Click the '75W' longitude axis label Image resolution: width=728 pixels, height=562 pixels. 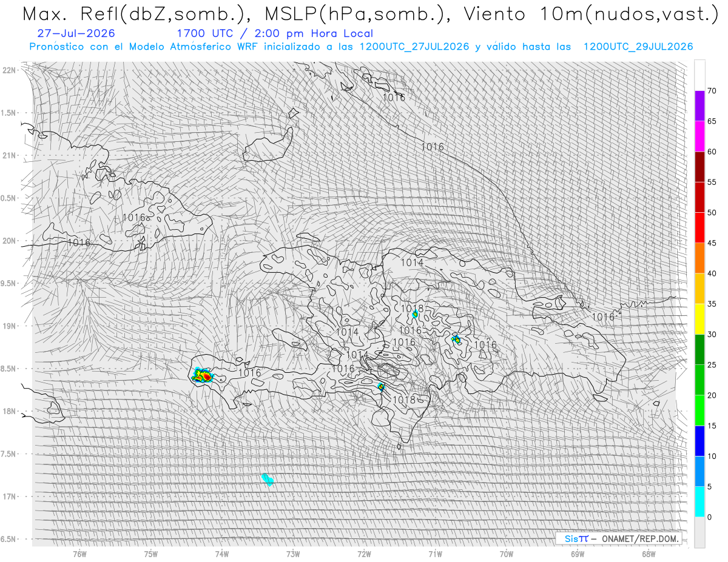pyautogui.click(x=151, y=554)
